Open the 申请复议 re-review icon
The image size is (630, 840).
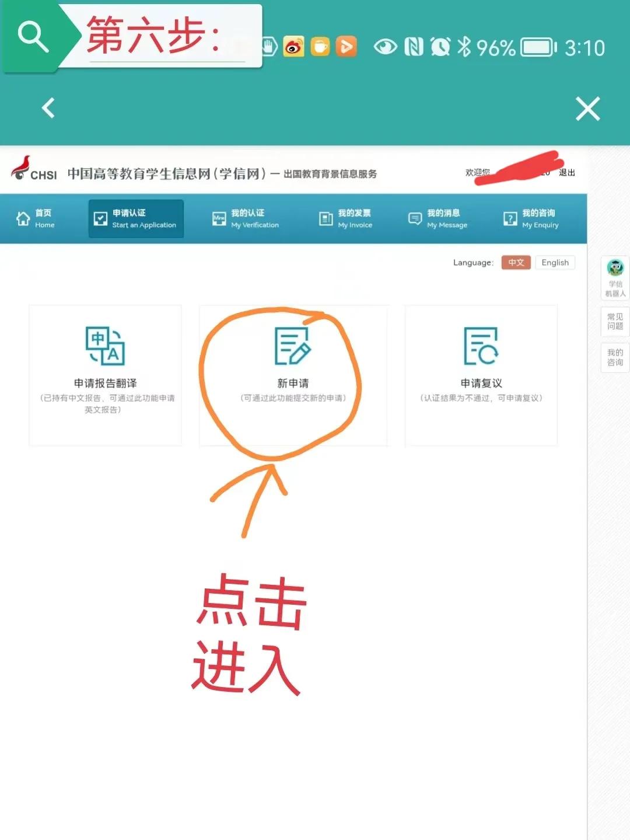coord(481,346)
